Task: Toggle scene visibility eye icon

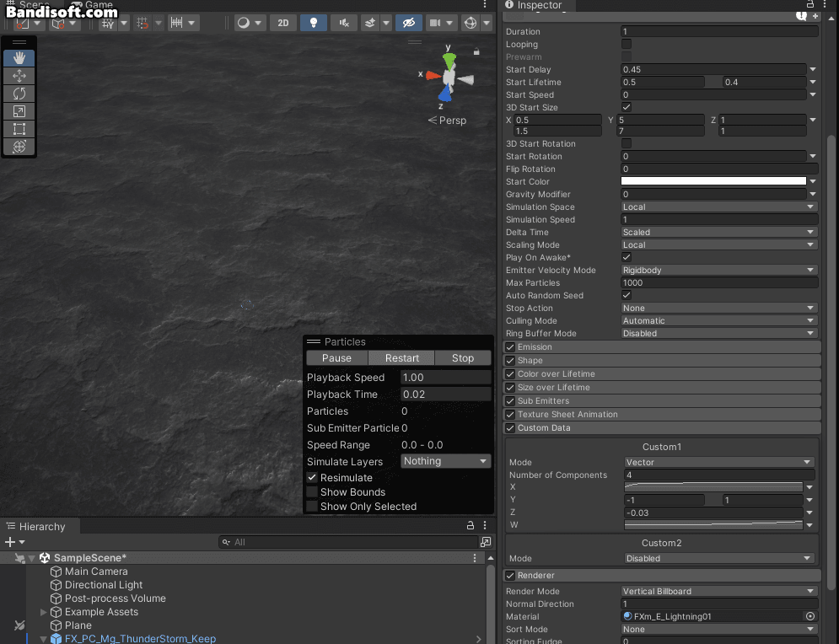Action: click(x=409, y=23)
